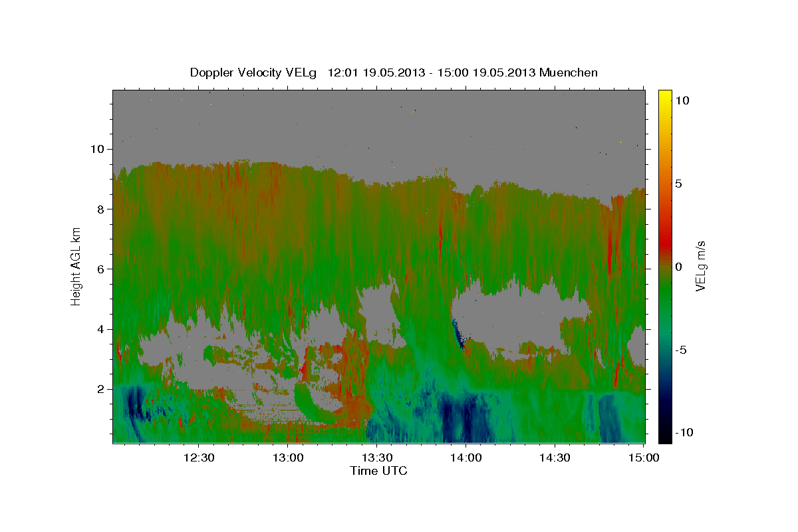This screenshot has width=798, height=532.
Task: Click the location name 'Muenchen' in the title
Action: 569,72
